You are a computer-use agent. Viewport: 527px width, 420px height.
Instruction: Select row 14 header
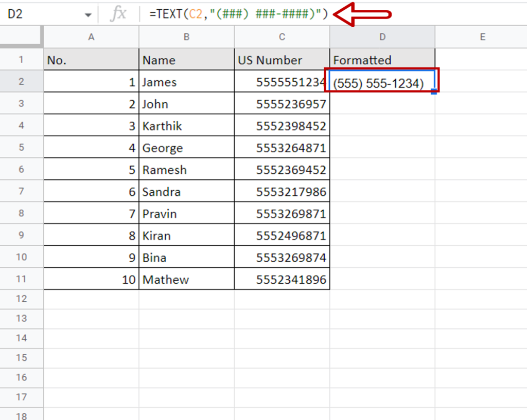click(22, 338)
